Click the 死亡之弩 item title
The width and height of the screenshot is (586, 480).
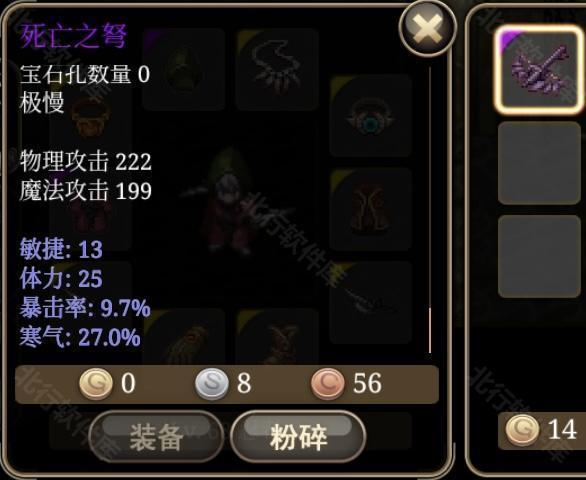(74, 36)
